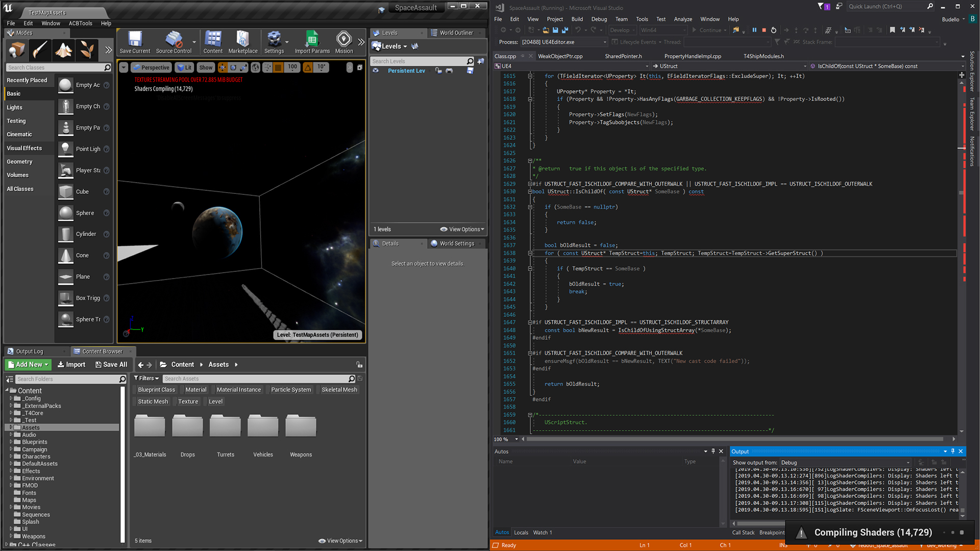The image size is (980, 551).
Task: Open the Marketplace
Action: click(x=243, y=42)
